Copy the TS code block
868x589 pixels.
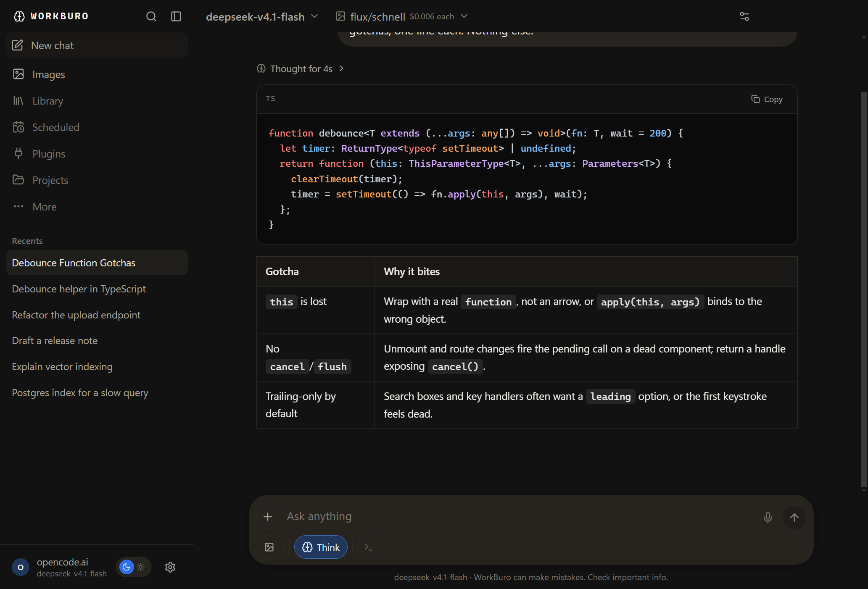(x=767, y=100)
